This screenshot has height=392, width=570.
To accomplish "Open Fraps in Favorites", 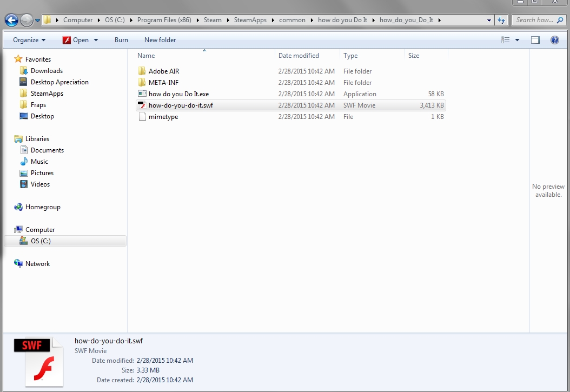I will (38, 105).
